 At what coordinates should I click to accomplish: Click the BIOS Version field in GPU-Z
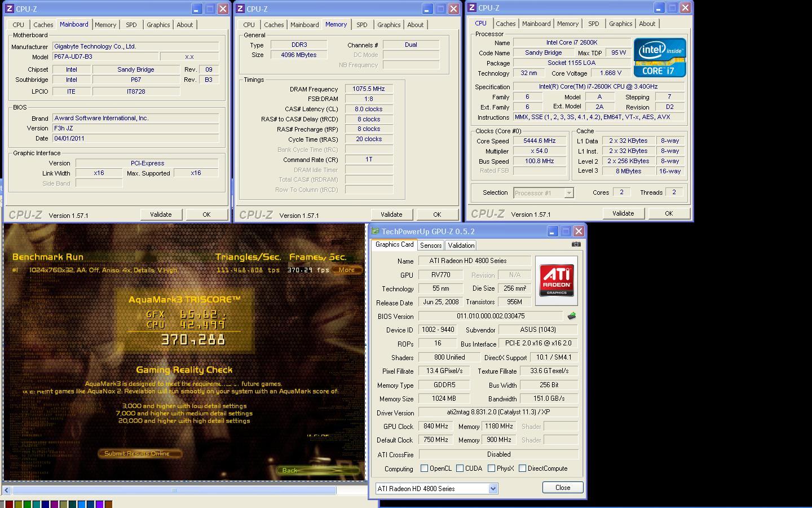click(491, 316)
